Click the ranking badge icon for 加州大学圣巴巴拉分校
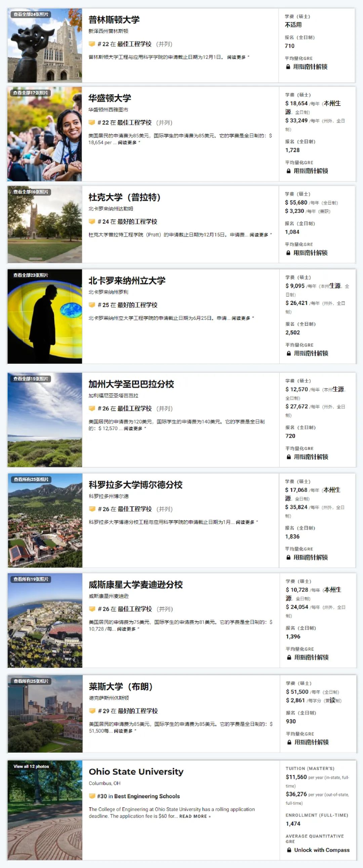363x868 pixels. point(92,408)
